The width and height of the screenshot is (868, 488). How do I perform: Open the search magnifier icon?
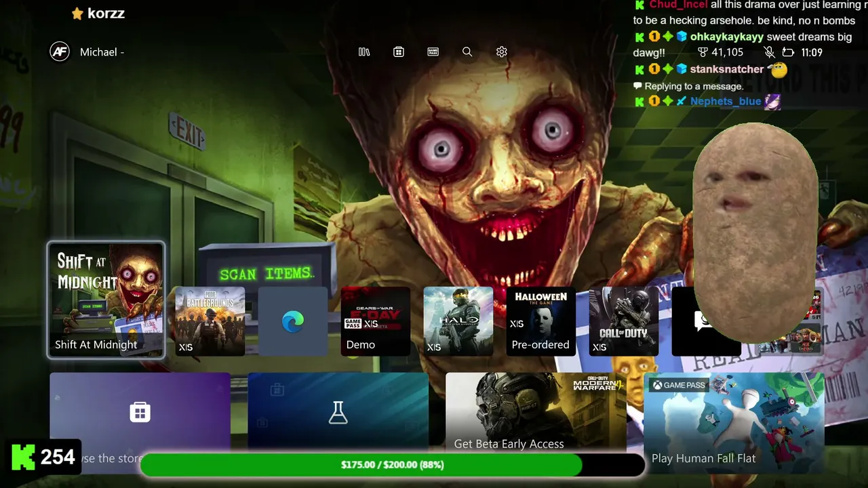pyautogui.click(x=467, y=52)
